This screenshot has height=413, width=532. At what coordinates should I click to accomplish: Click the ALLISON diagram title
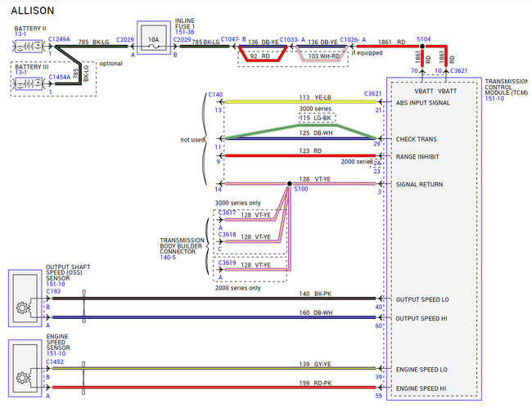(33, 11)
